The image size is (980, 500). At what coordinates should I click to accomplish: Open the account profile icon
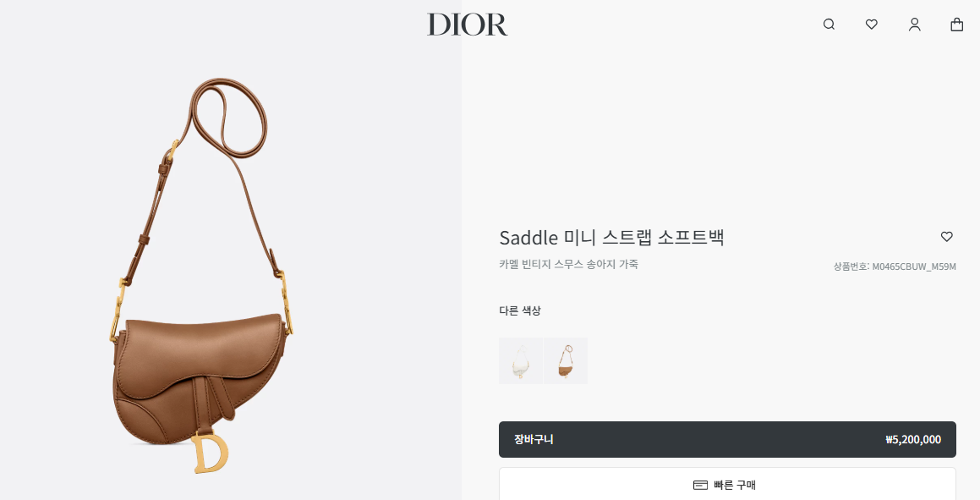click(914, 25)
